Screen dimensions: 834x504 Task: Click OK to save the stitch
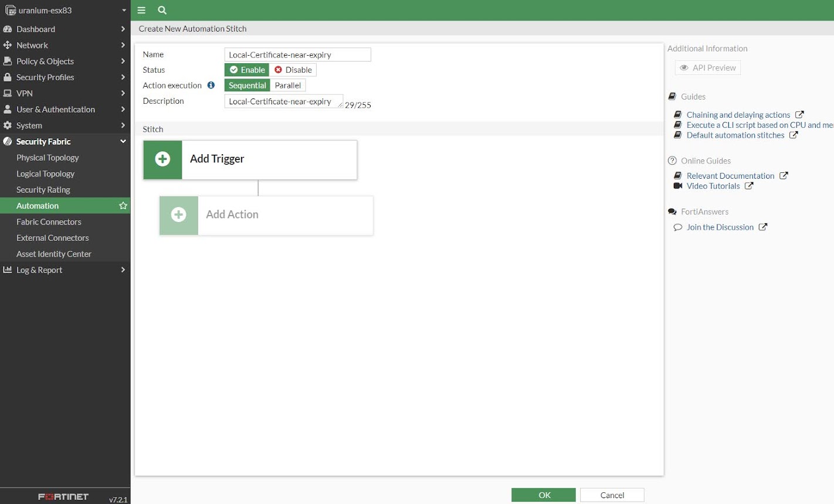544,495
